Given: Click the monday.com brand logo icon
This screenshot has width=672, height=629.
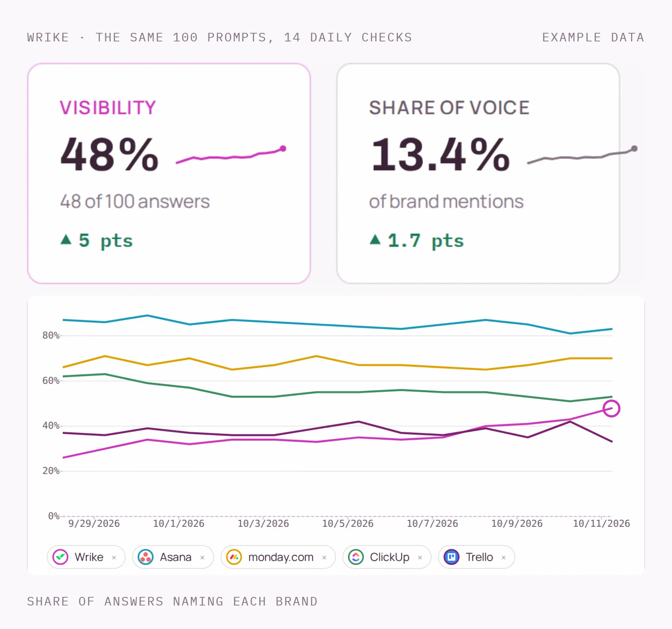Looking at the screenshot, I should click(x=234, y=557).
